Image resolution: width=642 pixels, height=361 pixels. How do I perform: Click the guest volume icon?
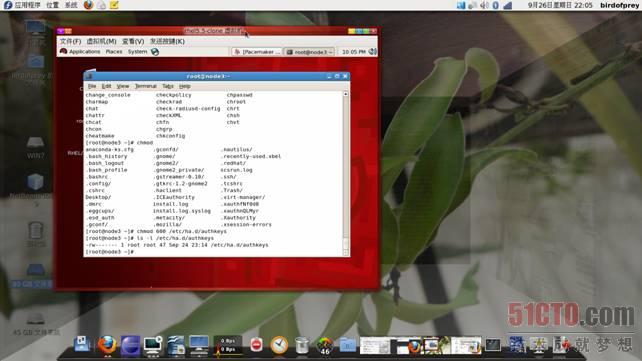pyautogui.click(x=373, y=52)
